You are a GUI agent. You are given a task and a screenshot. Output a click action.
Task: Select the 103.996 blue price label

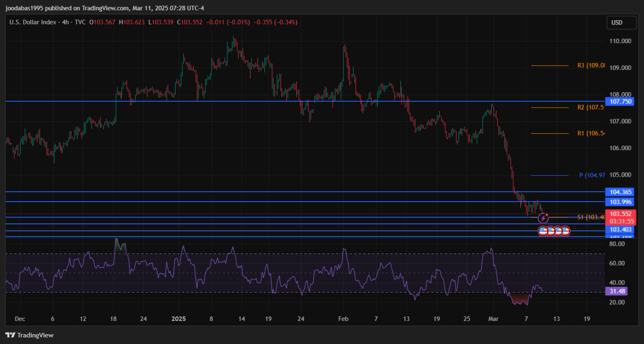point(618,202)
